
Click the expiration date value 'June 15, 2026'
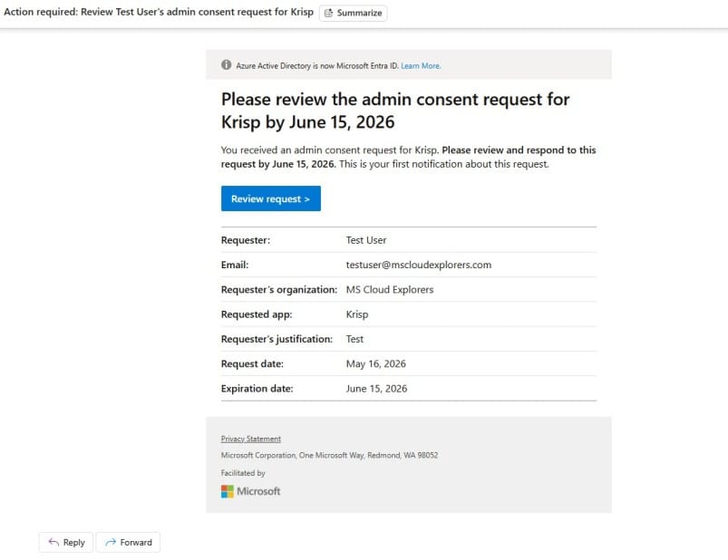[x=376, y=389]
